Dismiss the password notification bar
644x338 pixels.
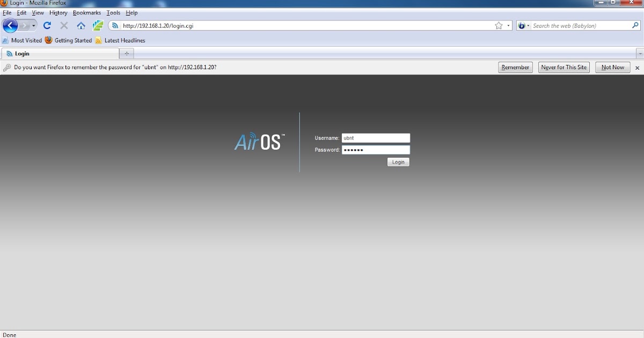638,68
